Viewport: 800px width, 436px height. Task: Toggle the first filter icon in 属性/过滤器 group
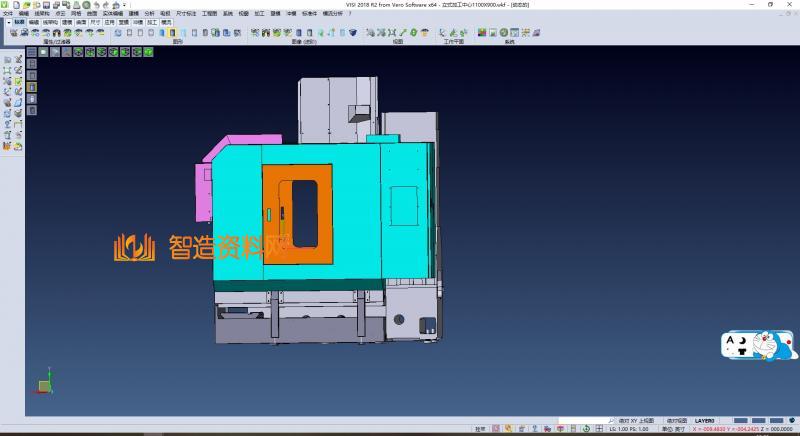[x=13, y=33]
